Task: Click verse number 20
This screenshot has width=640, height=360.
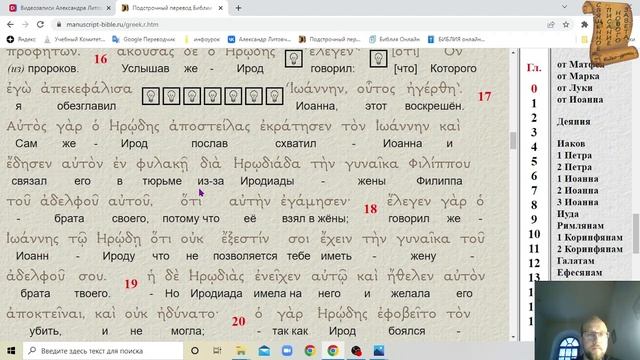Action: (238, 321)
